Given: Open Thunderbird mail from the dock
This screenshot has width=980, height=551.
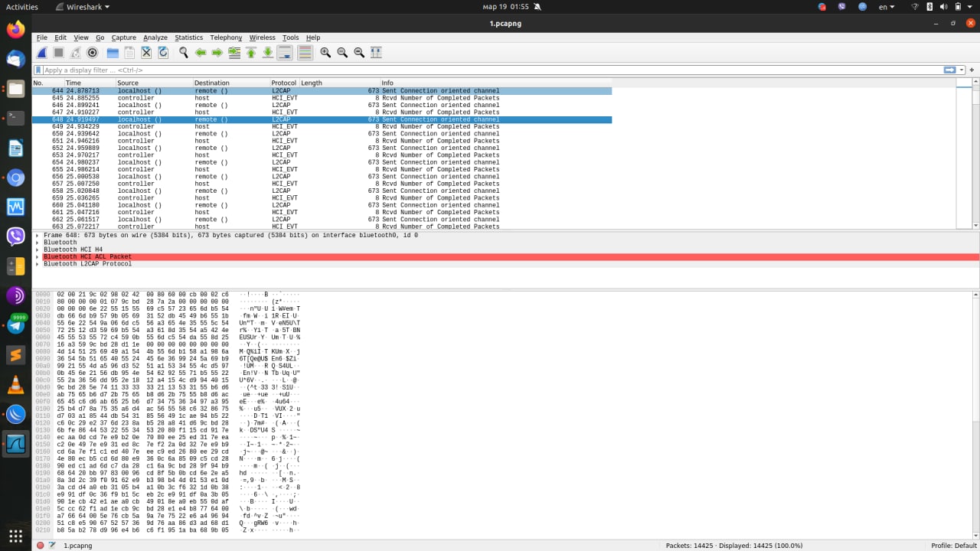Looking at the screenshot, I should [15, 59].
